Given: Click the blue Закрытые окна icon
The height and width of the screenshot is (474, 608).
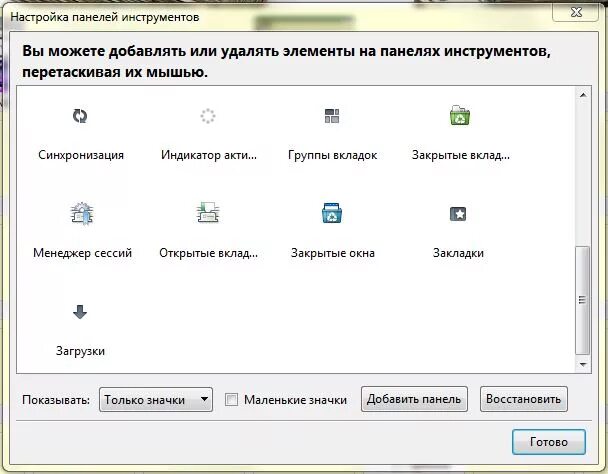Looking at the screenshot, I should [332, 213].
